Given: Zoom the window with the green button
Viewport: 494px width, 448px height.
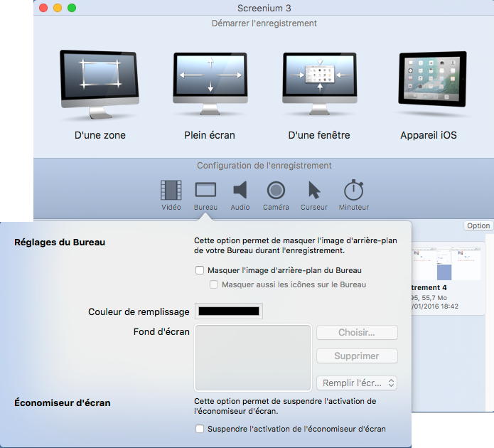Looking at the screenshot, I should [x=72, y=8].
